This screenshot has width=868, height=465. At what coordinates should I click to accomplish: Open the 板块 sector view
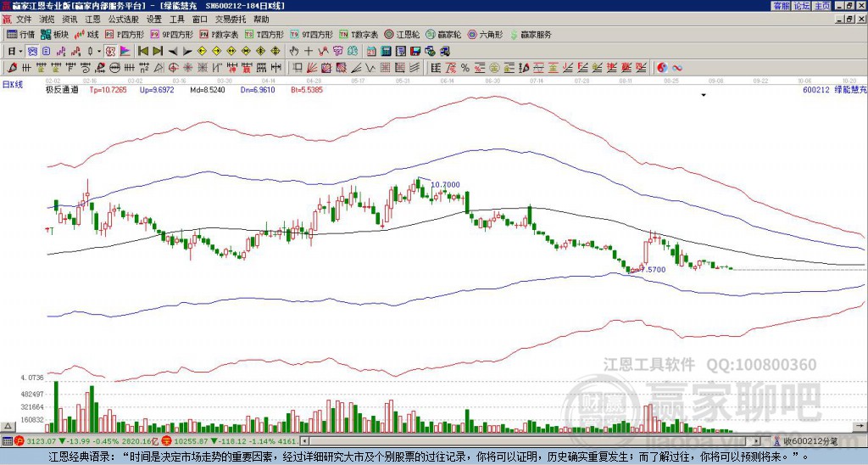click(54, 34)
